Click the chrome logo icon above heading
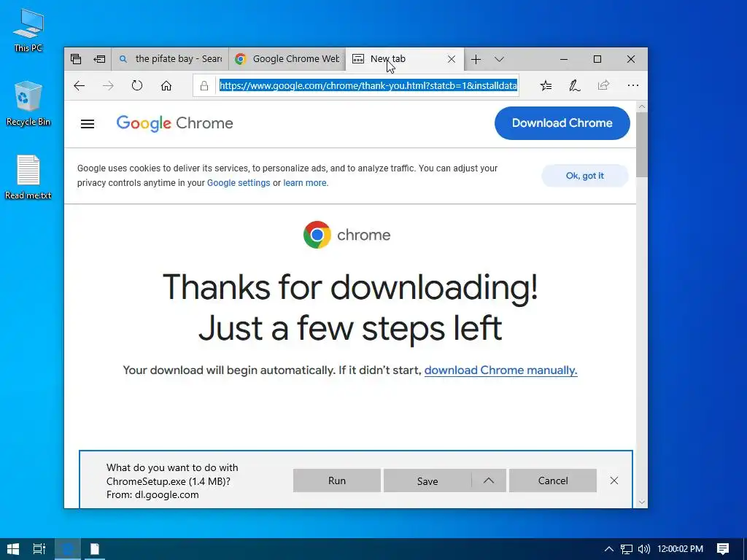This screenshot has height=560, width=747. click(x=317, y=235)
